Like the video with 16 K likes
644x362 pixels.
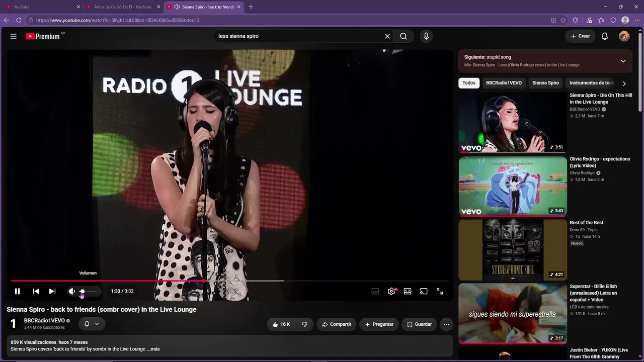pyautogui.click(x=281, y=324)
